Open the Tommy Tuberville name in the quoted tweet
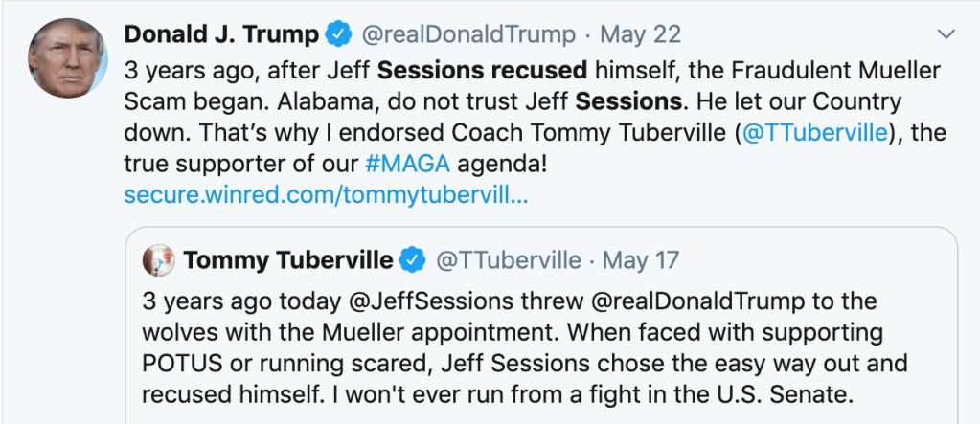980x424 pixels. [287, 260]
